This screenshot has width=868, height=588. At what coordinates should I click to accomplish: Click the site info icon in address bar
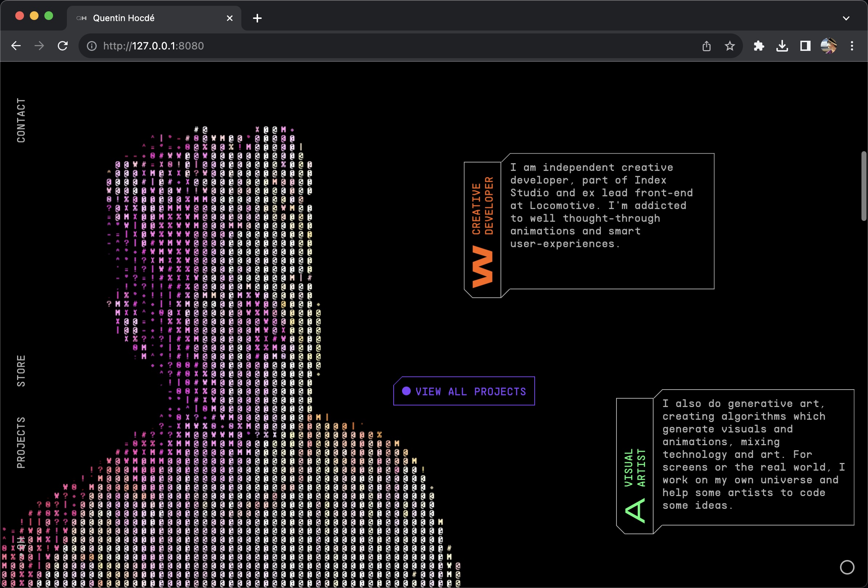point(92,46)
